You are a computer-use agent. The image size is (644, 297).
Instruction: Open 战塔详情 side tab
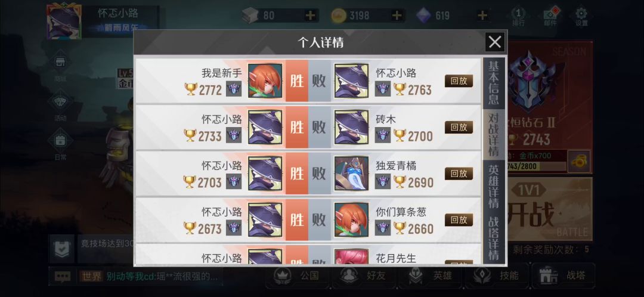tap(493, 238)
